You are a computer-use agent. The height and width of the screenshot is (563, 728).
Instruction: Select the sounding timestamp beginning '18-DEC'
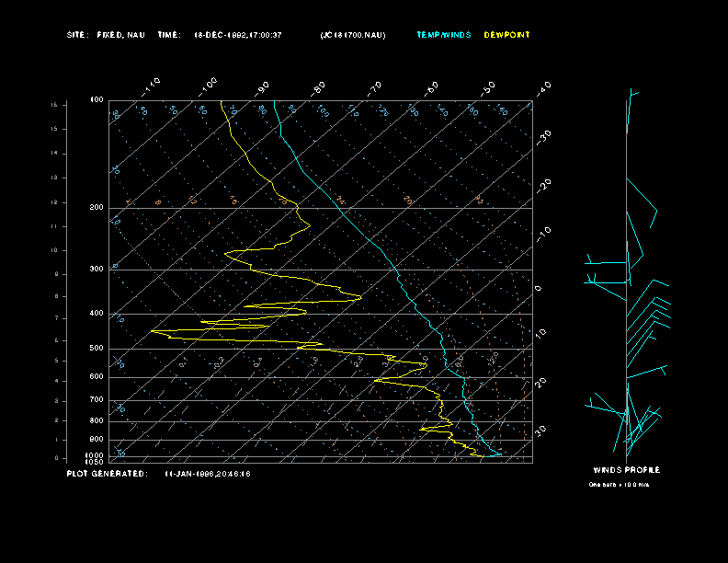(x=238, y=35)
